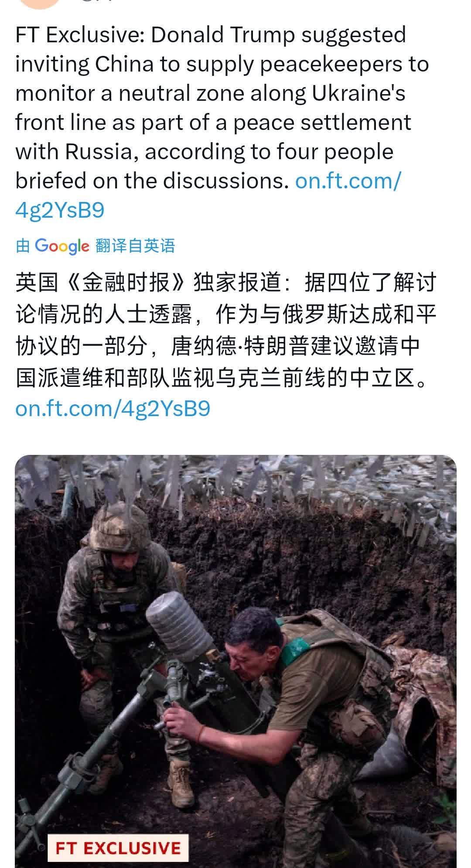The height and width of the screenshot is (868, 471).
Task: Tap the blue 4g2YsB9 link continuation
Action: [60, 210]
